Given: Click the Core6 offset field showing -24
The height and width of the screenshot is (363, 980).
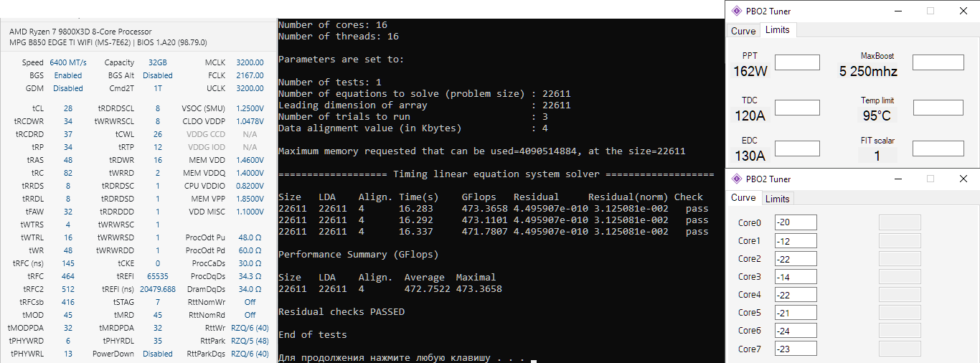Looking at the screenshot, I should point(796,330).
